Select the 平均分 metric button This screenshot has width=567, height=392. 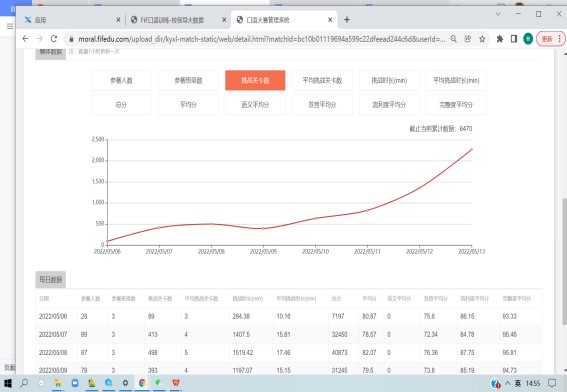pos(188,105)
